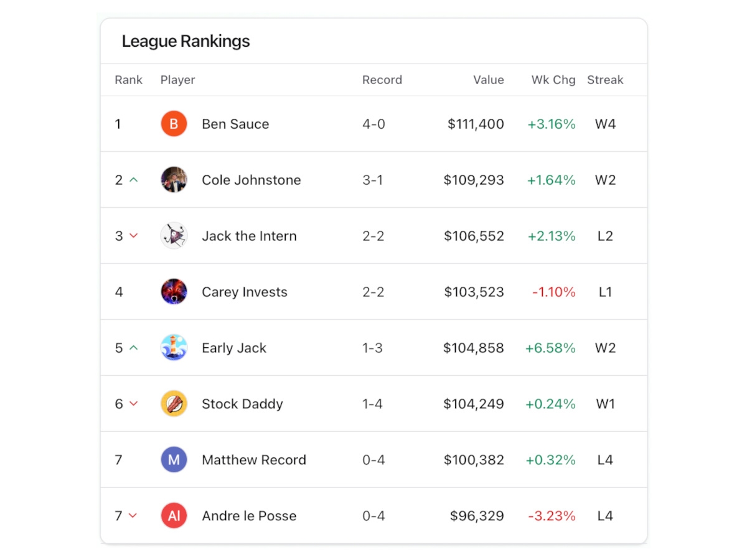Click the Cole Johnstone name link
This screenshot has height=560, width=747.
[251, 179]
